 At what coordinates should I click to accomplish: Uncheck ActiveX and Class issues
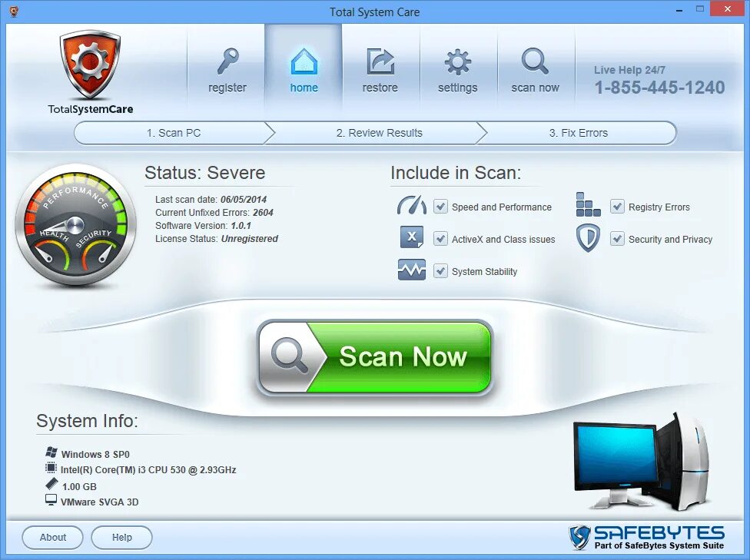[x=440, y=239]
